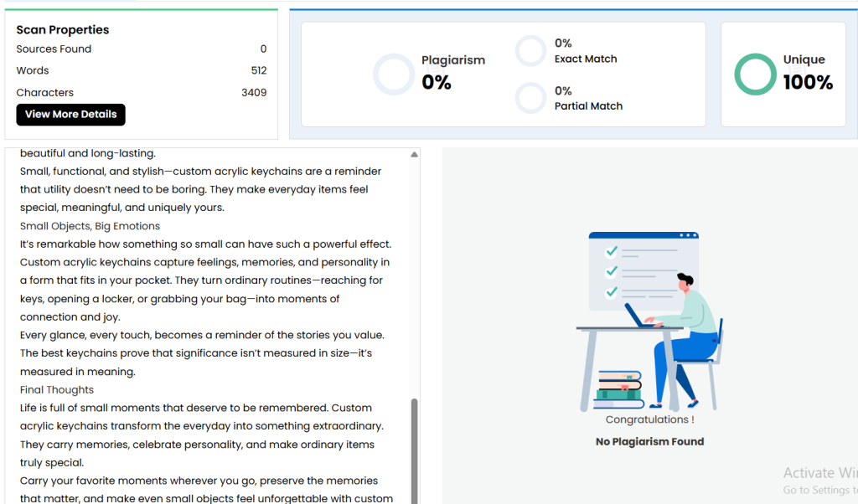
Task: Click the Plagiarism 0% circular gauge
Action: coord(393,74)
